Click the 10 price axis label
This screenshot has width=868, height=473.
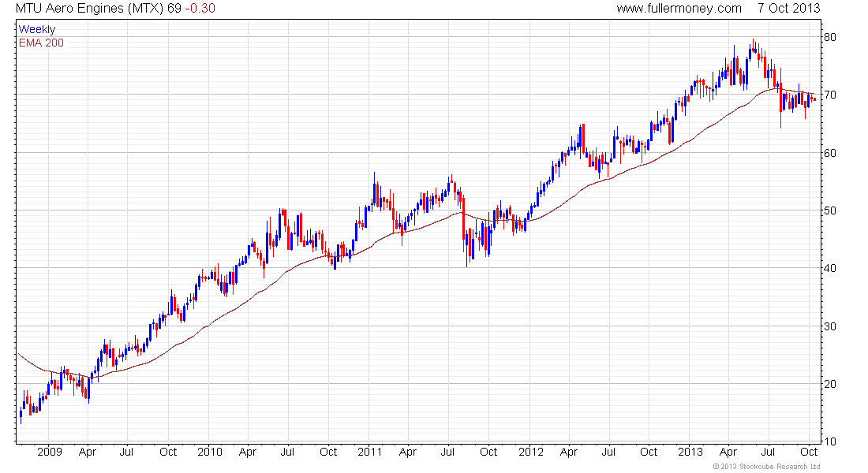tap(830, 441)
